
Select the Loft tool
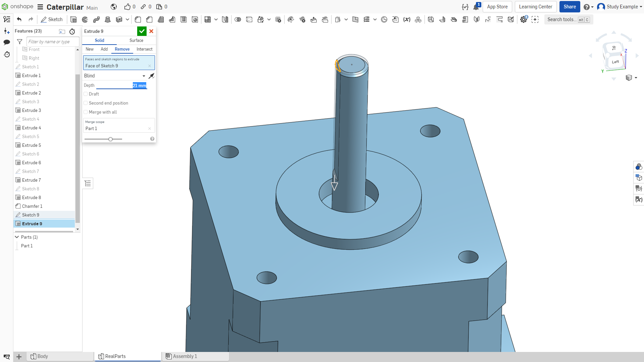point(108,19)
